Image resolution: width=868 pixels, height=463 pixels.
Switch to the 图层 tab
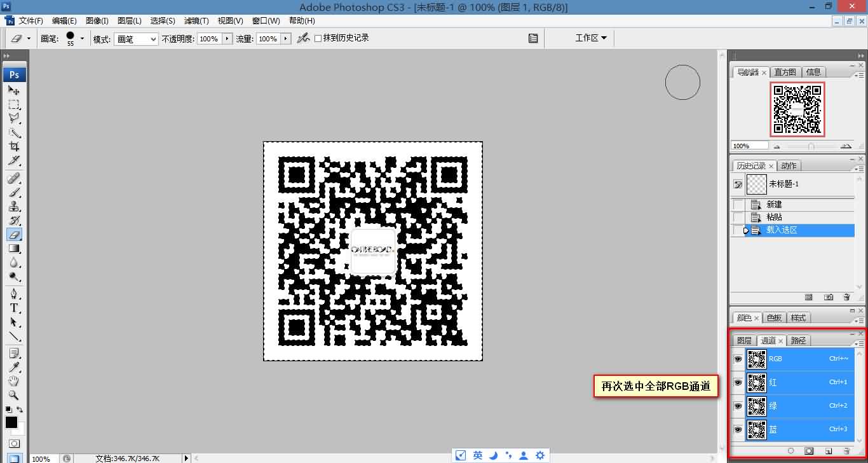click(744, 340)
